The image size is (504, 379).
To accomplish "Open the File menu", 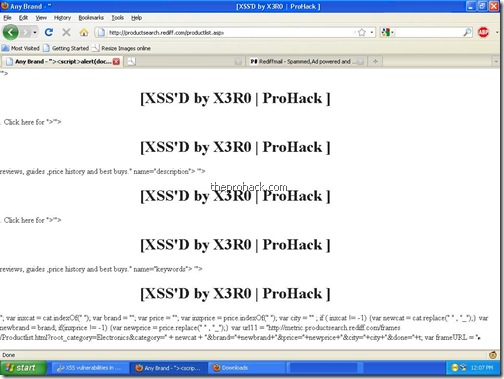I will 7,18.
